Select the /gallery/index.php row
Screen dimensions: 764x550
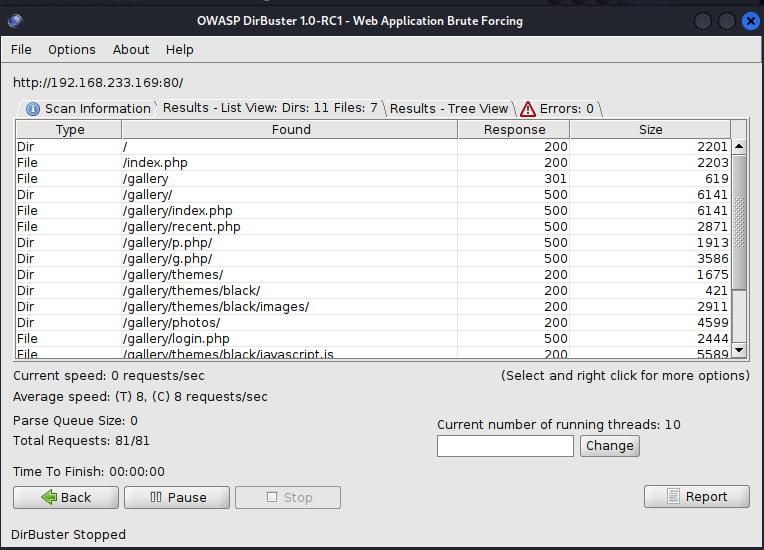(373, 211)
